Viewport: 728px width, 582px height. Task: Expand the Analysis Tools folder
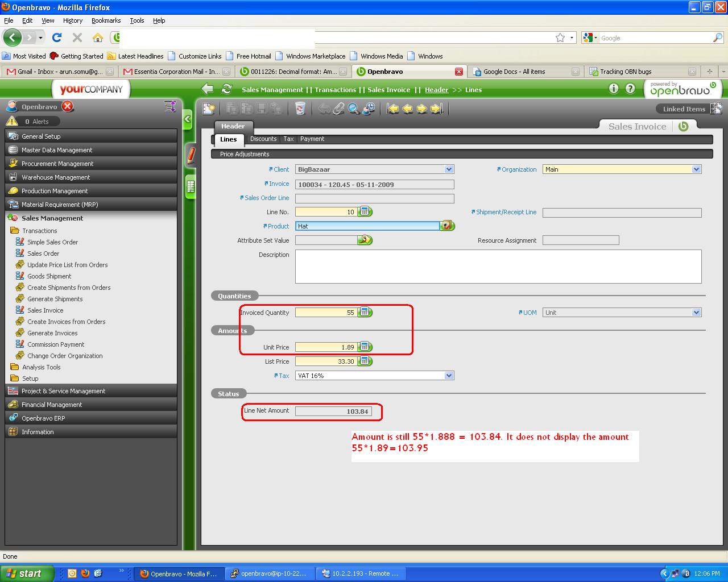tap(41, 367)
